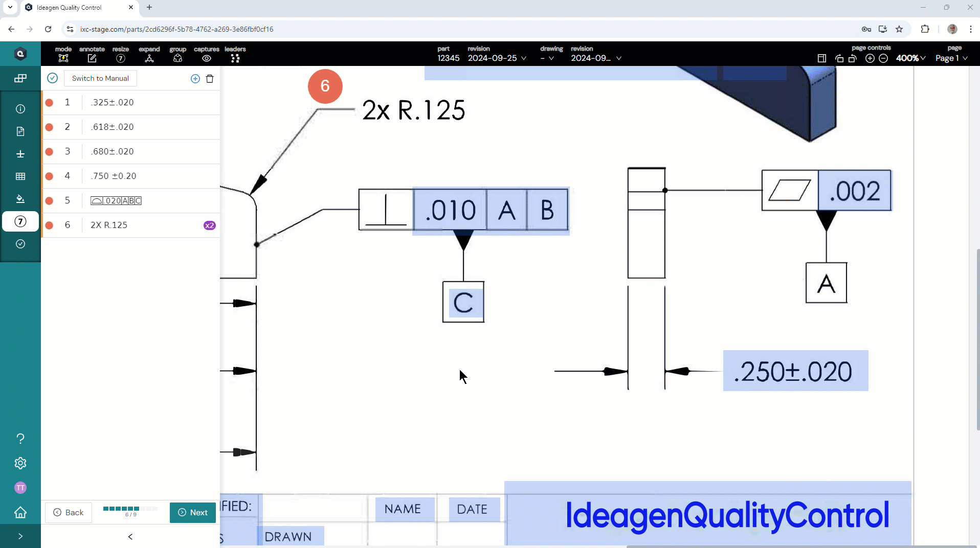The width and height of the screenshot is (980, 548).
Task: Open the TT user avatar menu
Action: point(20,488)
